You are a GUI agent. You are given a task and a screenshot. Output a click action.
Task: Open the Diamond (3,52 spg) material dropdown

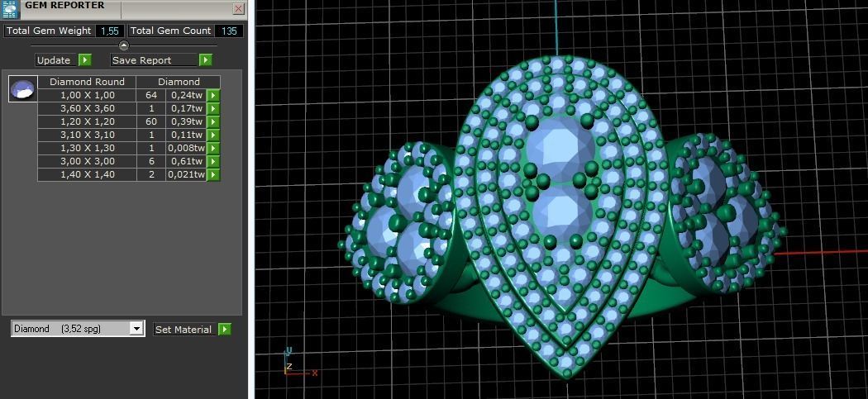pyautogui.click(x=136, y=329)
